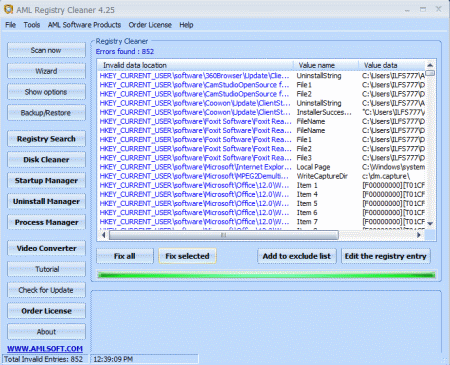Open the Help menu
The image size is (450, 365).
click(x=186, y=25)
